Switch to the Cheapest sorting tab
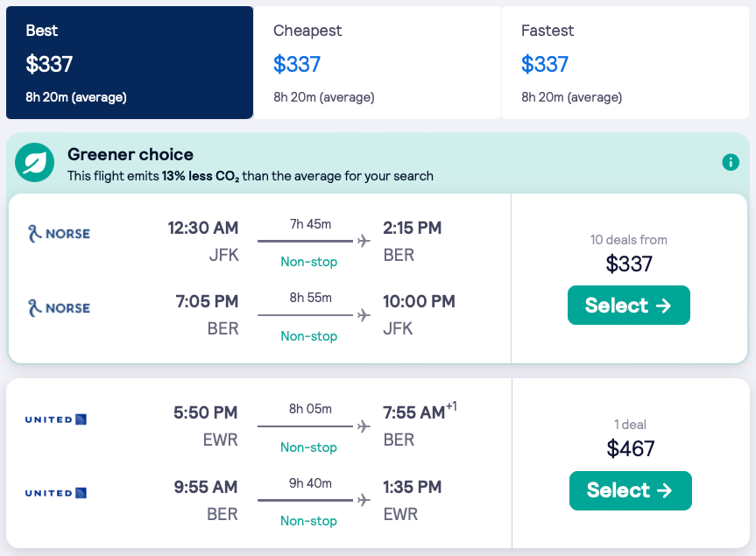The height and width of the screenshot is (556, 756). [x=377, y=62]
